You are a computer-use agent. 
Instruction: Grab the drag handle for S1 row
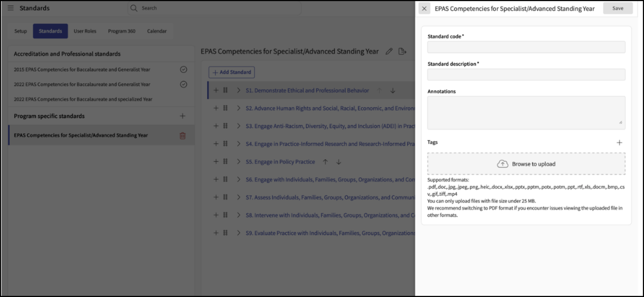pos(225,90)
